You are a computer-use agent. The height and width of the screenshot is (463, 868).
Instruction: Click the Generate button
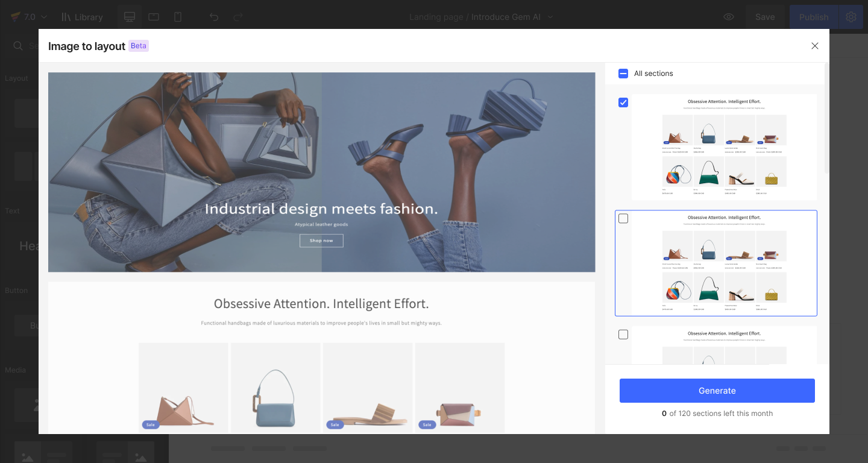pos(717,390)
